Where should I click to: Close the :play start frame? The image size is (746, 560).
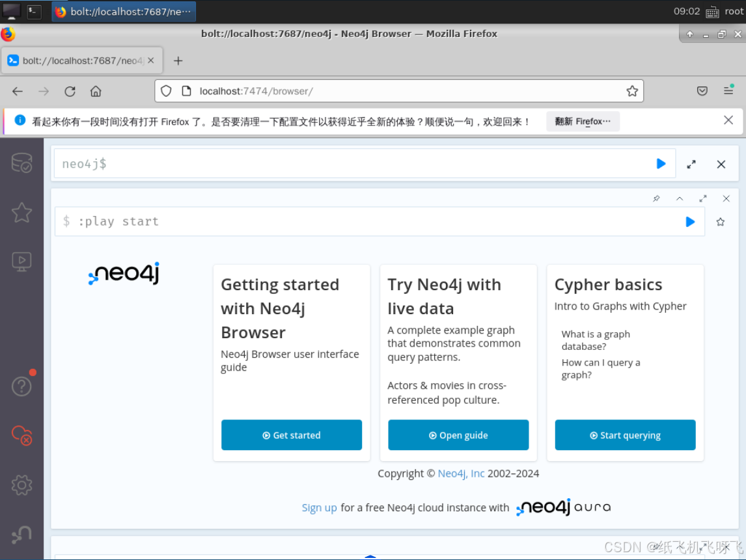pyautogui.click(x=726, y=199)
